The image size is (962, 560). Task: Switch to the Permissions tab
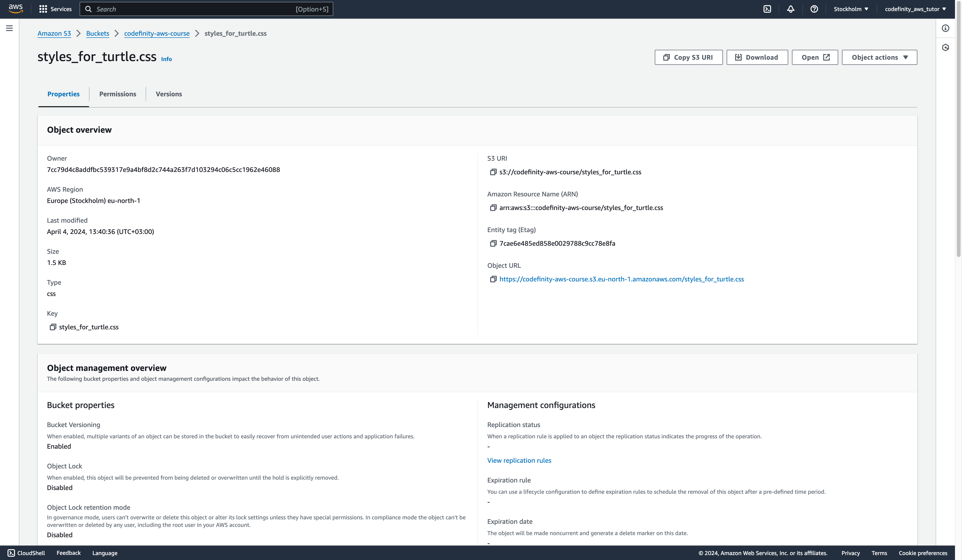[x=118, y=94]
